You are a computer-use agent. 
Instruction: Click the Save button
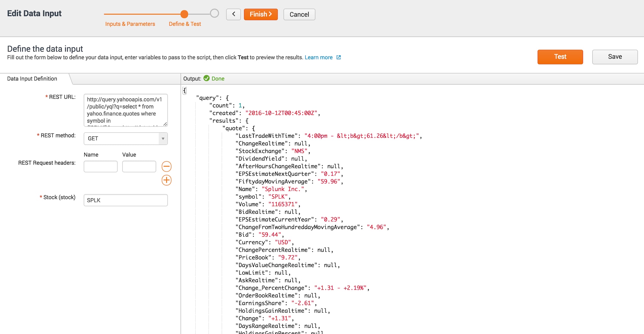[x=615, y=57]
